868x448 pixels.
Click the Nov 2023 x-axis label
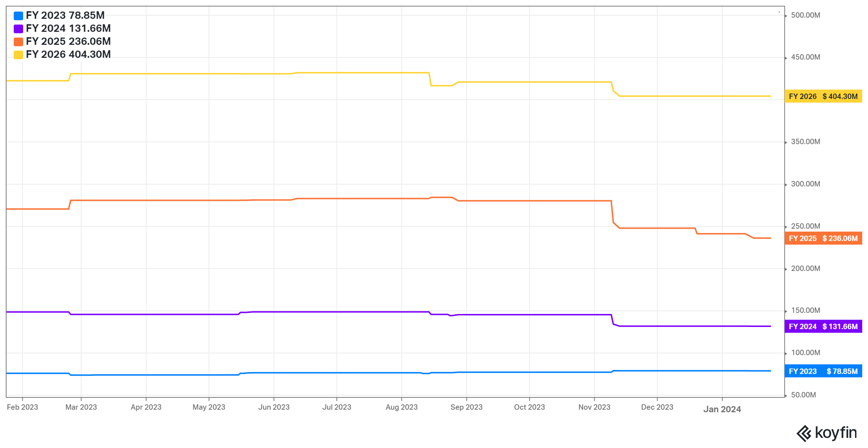[594, 407]
